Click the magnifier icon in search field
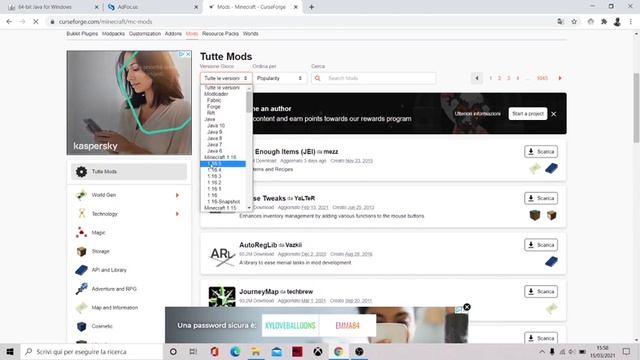The image size is (640, 360). [x=318, y=78]
